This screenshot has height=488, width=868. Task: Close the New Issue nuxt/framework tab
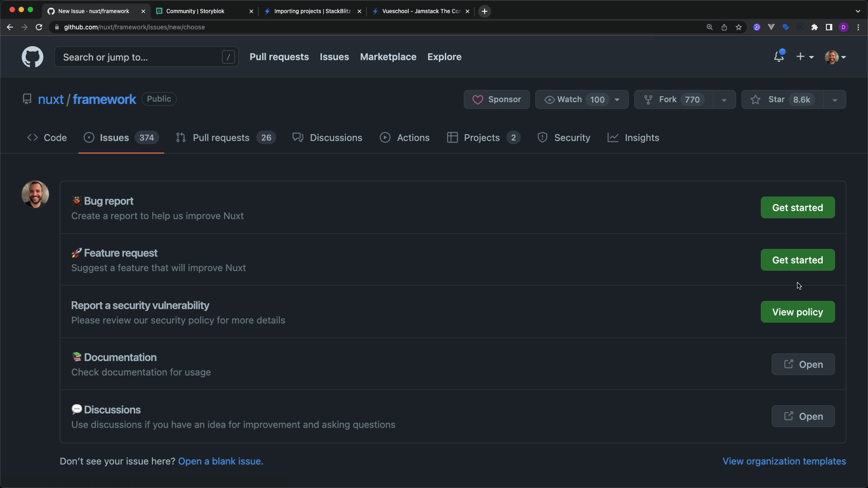point(143,11)
